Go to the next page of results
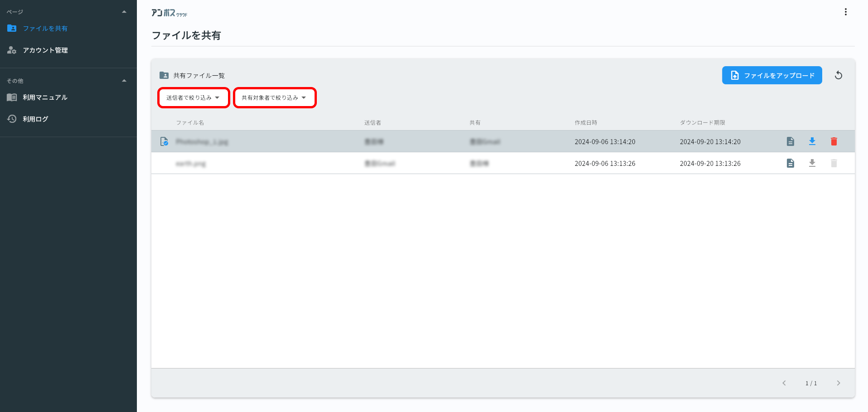868x412 pixels. pyautogui.click(x=839, y=383)
